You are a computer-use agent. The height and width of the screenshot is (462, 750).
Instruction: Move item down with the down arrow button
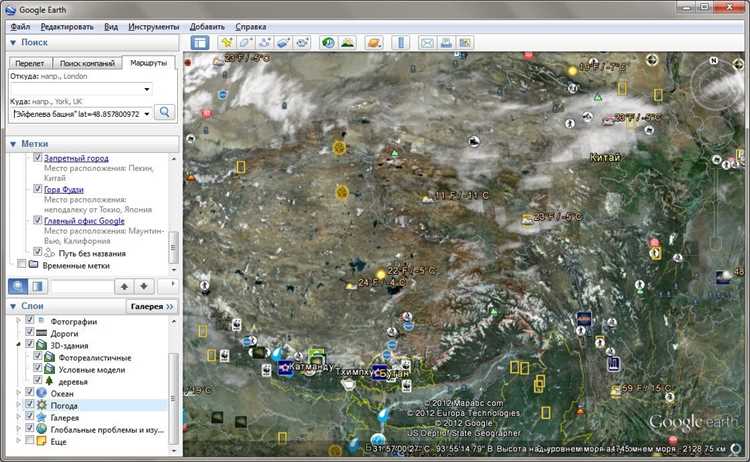[144, 286]
